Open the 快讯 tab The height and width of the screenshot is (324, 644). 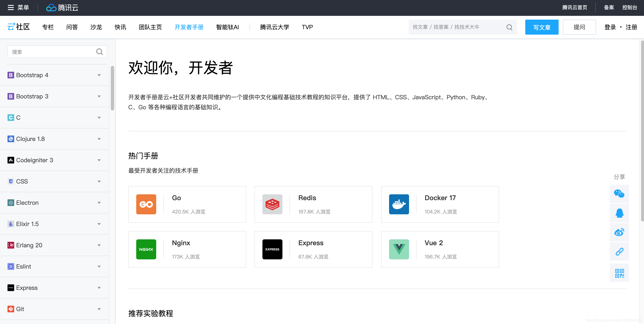coord(120,27)
